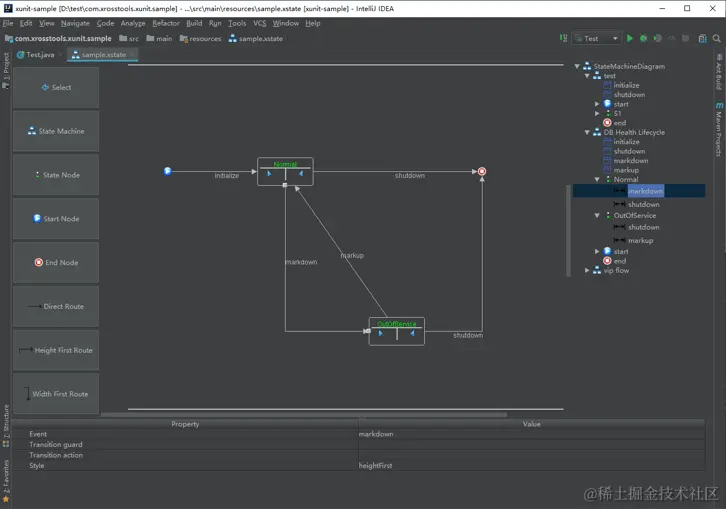Click the Style value heightFirst cell
This screenshot has height=509, width=726.
[531, 465]
